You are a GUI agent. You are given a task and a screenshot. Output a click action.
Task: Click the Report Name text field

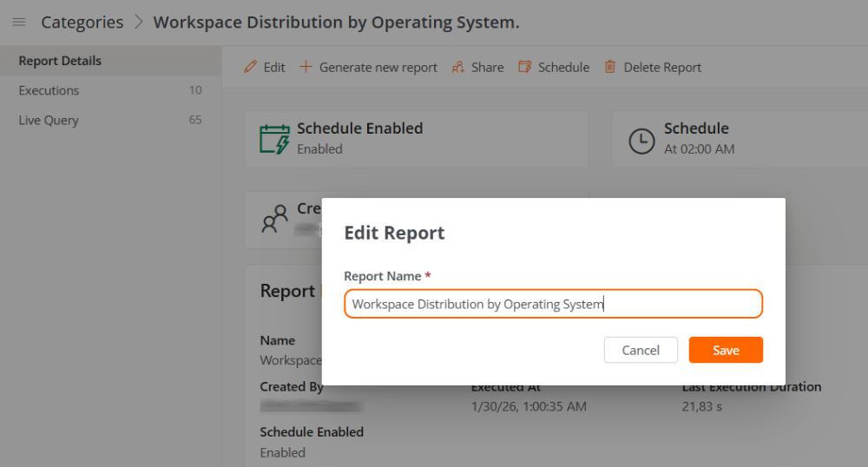[553, 304]
